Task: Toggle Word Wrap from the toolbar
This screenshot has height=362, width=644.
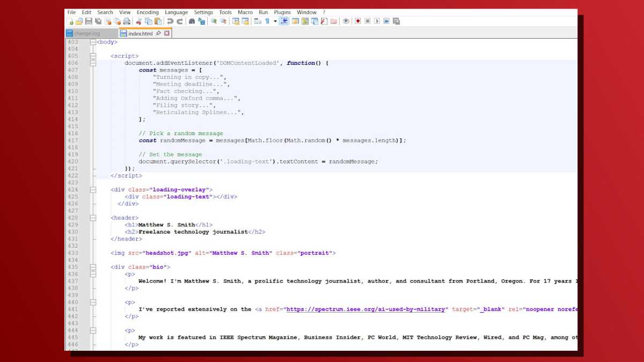Action: click(x=257, y=21)
